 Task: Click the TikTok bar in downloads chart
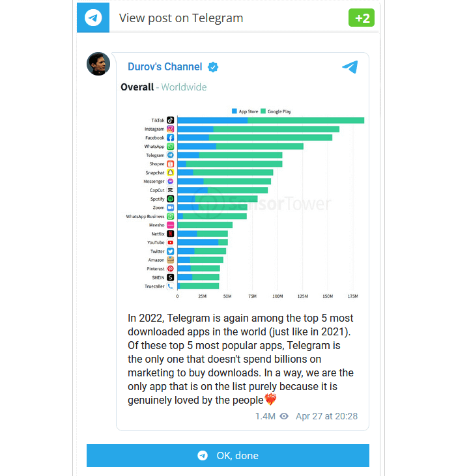271,120
